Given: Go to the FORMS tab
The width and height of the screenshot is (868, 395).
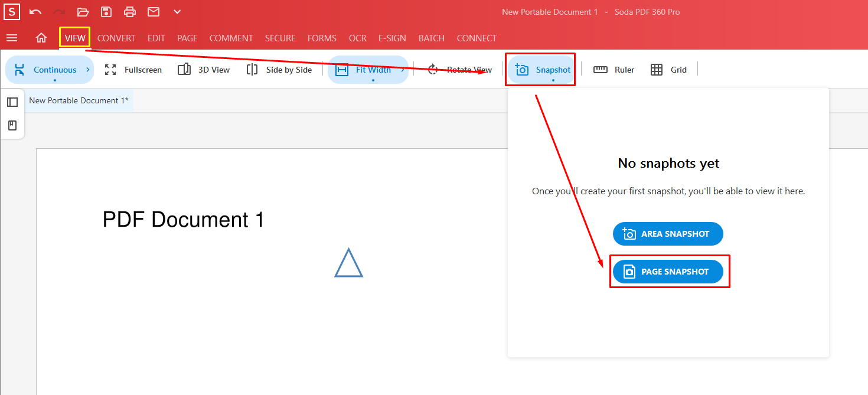Looking at the screenshot, I should coord(322,38).
